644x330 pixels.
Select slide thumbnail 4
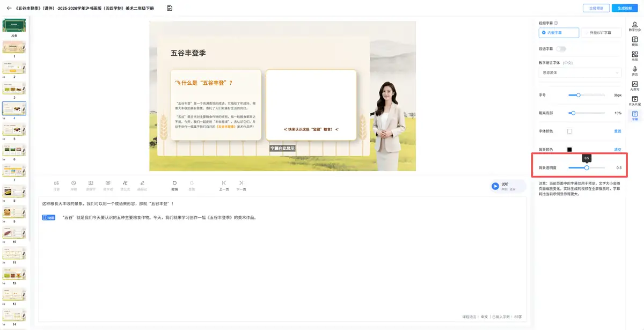[x=14, y=108]
